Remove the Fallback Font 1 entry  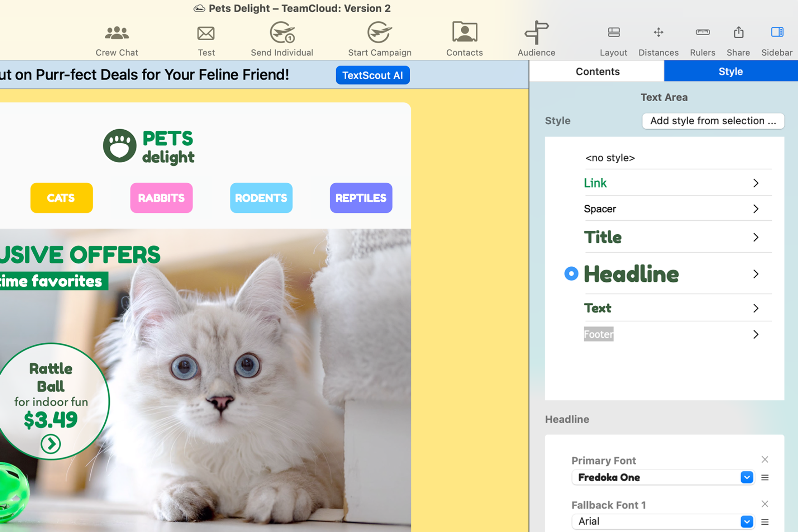[765, 504]
